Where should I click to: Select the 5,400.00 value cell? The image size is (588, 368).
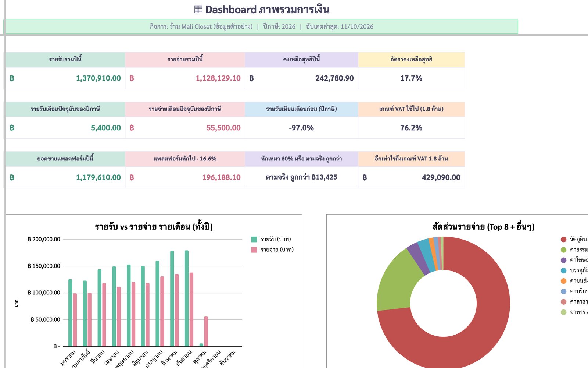tap(65, 128)
